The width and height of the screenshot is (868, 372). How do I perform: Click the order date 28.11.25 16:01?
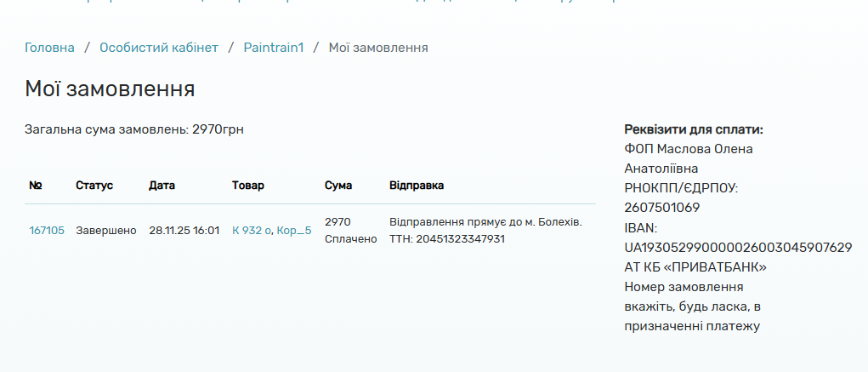184,230
